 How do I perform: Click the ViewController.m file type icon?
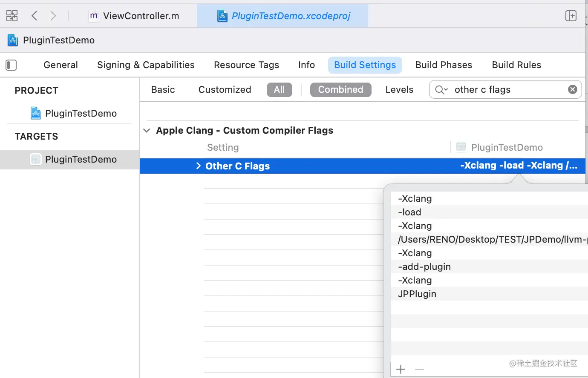[93, 16]
